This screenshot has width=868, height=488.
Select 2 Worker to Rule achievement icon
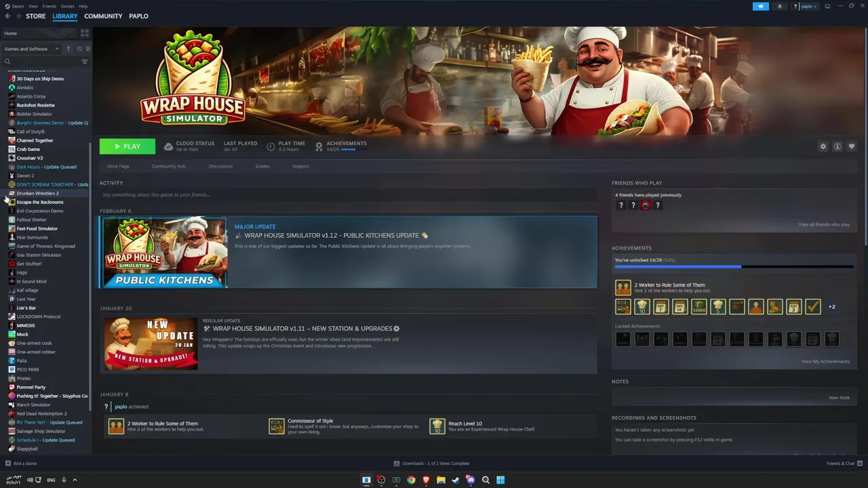pos(623,288)
